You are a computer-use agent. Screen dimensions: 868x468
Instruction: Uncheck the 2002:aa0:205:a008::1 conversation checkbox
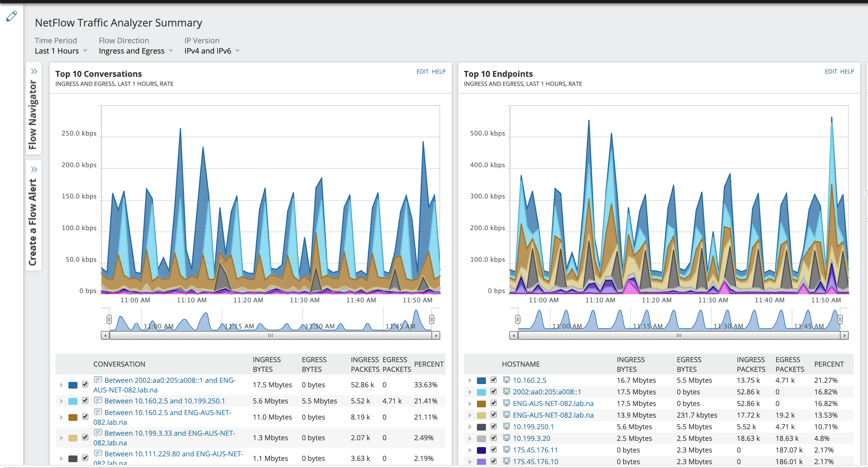pos(85,384)
